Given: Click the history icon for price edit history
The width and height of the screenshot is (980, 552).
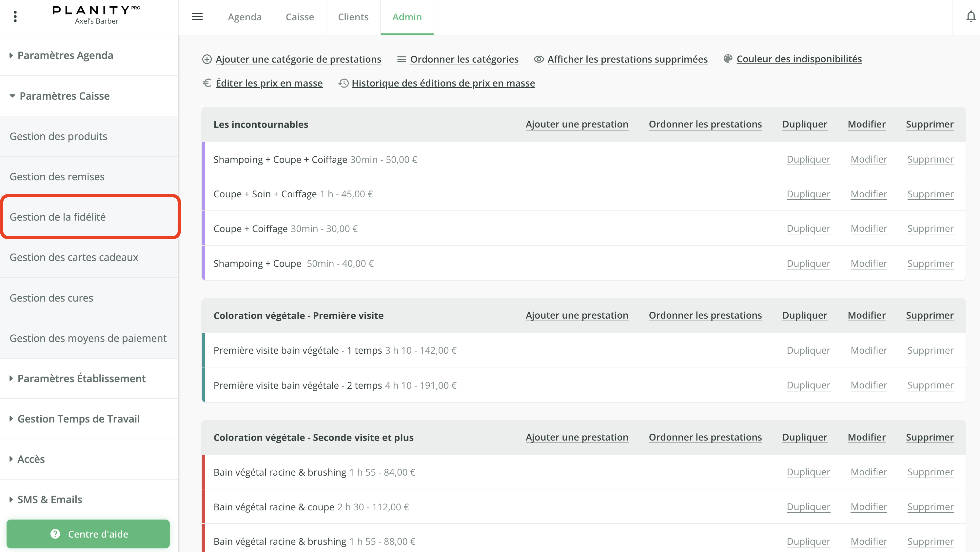Looking at the screenshot, I should pyautogui.click(x=343, y=83).
